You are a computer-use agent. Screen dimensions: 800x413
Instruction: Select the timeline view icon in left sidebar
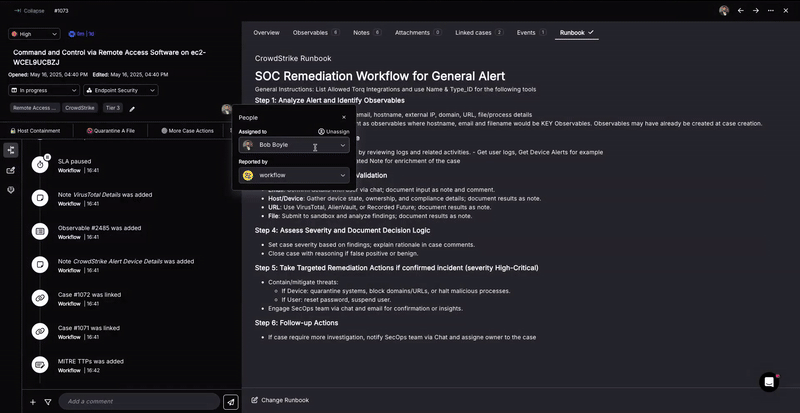pos(11,150)
